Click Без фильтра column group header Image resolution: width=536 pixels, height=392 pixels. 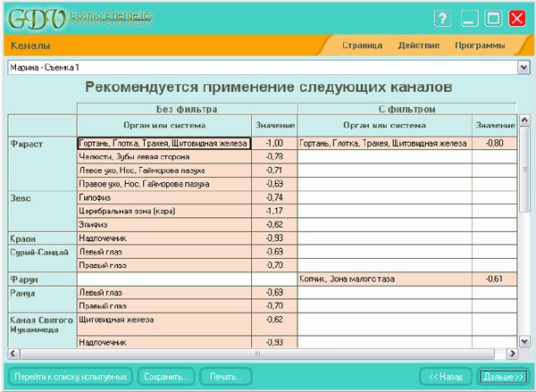(187, 109)
